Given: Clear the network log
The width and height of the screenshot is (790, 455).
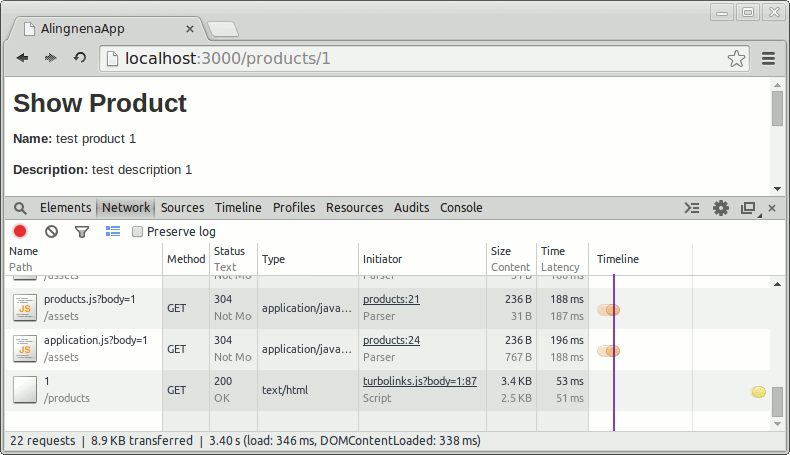Looking at the screenshot, I should tap(51, 232).
